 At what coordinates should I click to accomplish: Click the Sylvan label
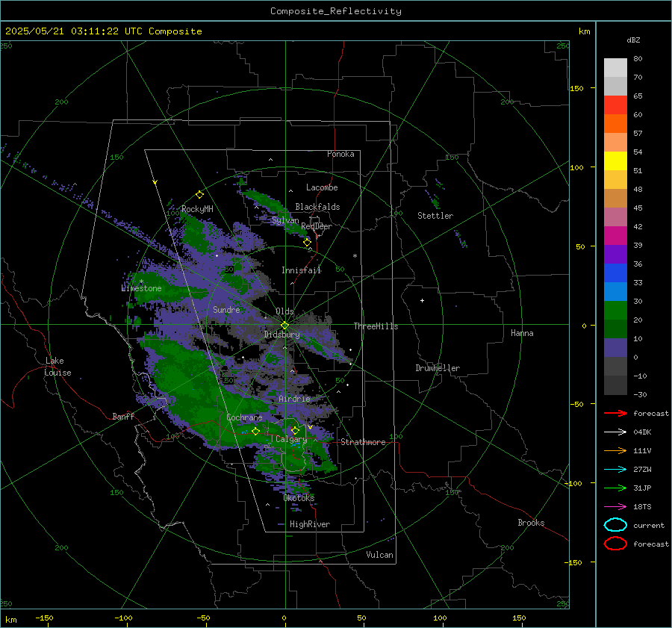285,220
